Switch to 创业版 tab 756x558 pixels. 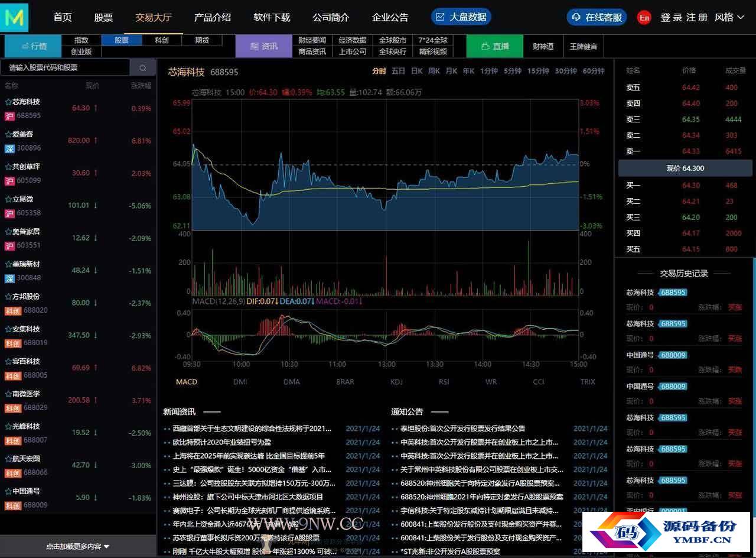[82, 51]
